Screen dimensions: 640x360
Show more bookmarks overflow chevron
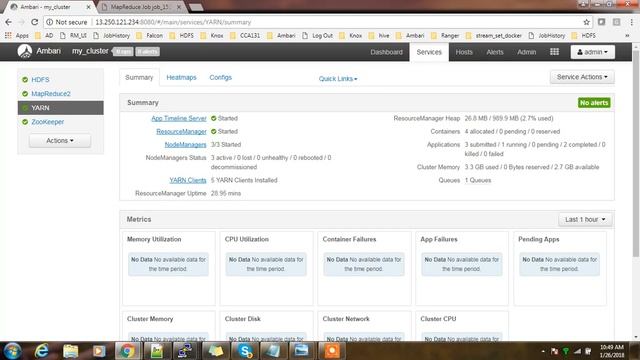(x=627, y=36)
